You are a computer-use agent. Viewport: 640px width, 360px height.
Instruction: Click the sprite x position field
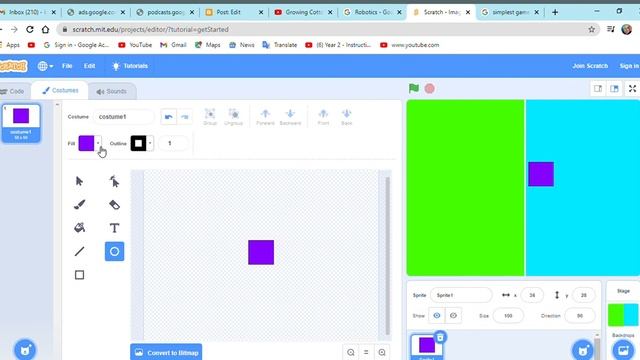pos(532,295)
